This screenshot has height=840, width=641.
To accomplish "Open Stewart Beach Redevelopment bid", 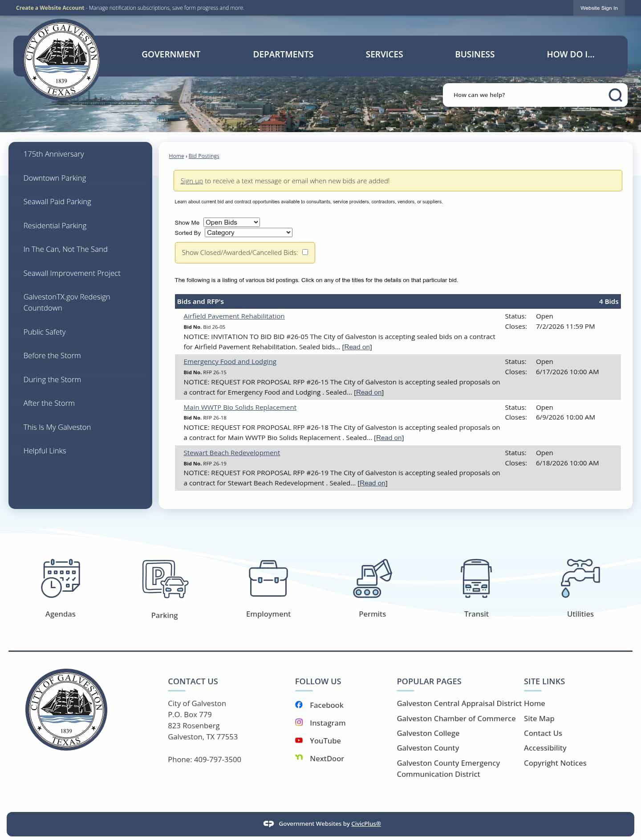I will 231,453.
